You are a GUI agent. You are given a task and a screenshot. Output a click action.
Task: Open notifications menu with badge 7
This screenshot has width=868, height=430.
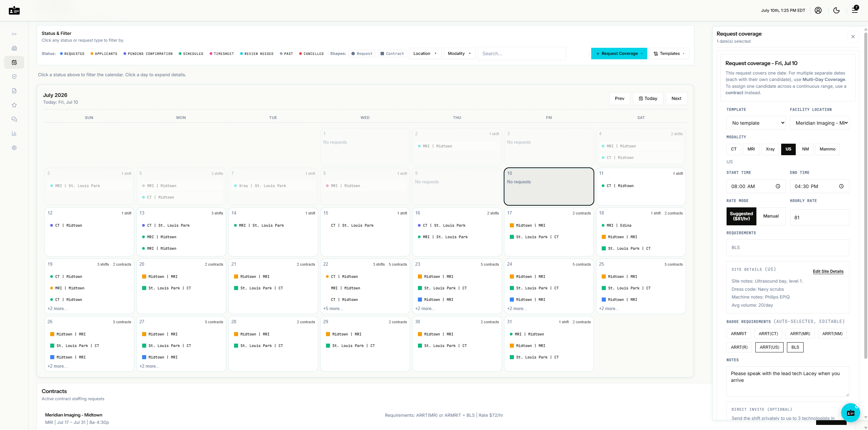tap(855, 9)
